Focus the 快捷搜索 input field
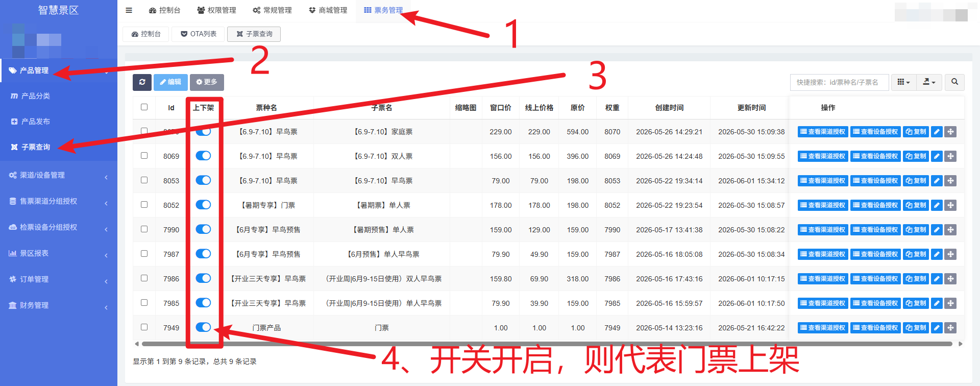Image resolution: width=980 pixels, height=386 pixels. pos(839,82)
